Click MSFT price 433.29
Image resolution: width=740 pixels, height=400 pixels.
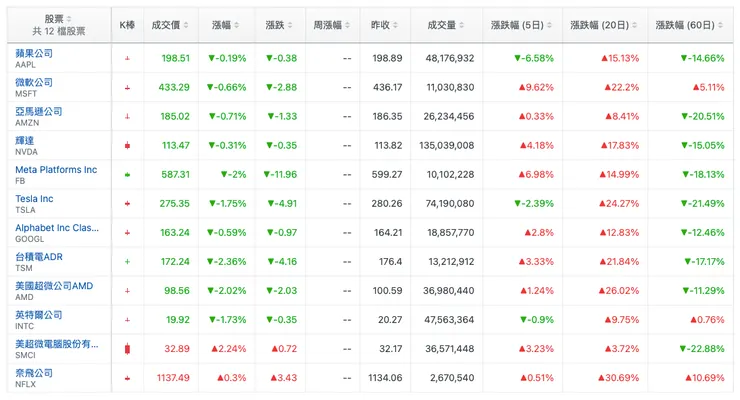click(x=174, y=88)
